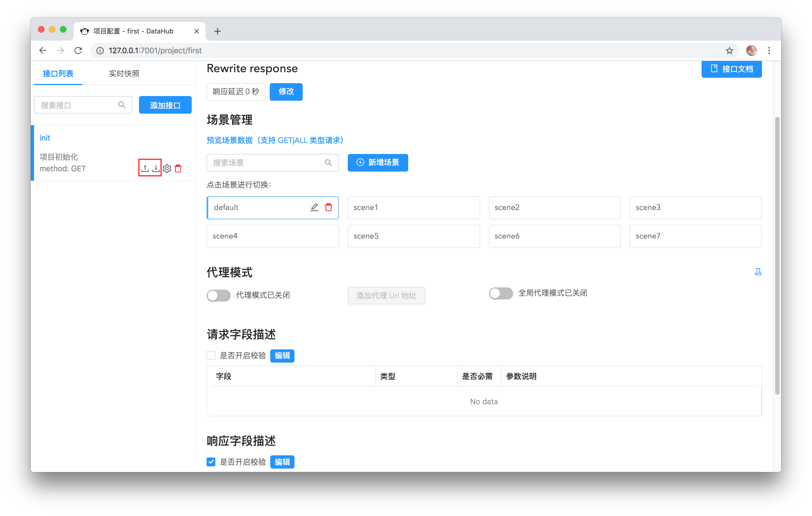
Task: Click the download icon for init interface
Action: 156,168
